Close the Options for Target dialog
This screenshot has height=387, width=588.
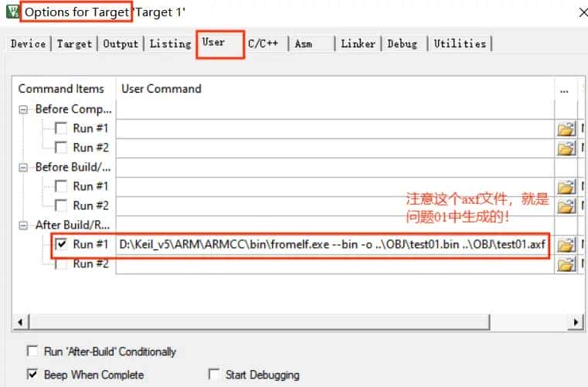coord(581,13)
